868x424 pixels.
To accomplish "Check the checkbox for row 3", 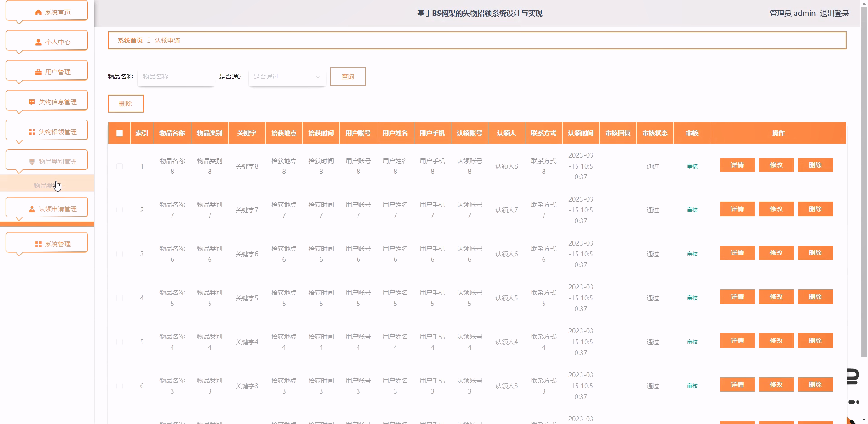I will (x=119, y=254).
